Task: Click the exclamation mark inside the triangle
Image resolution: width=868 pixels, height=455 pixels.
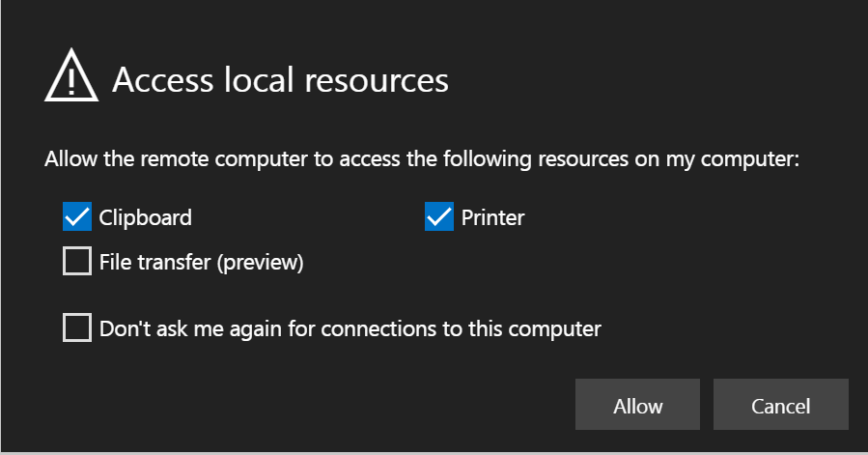Action: pos(71,81)
